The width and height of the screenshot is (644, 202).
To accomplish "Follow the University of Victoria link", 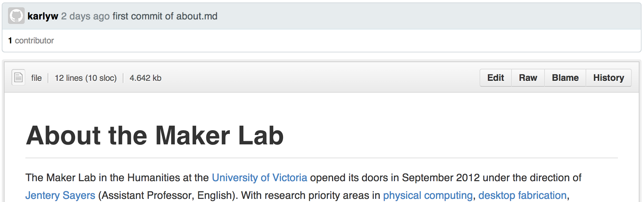I will coord(259,178).
